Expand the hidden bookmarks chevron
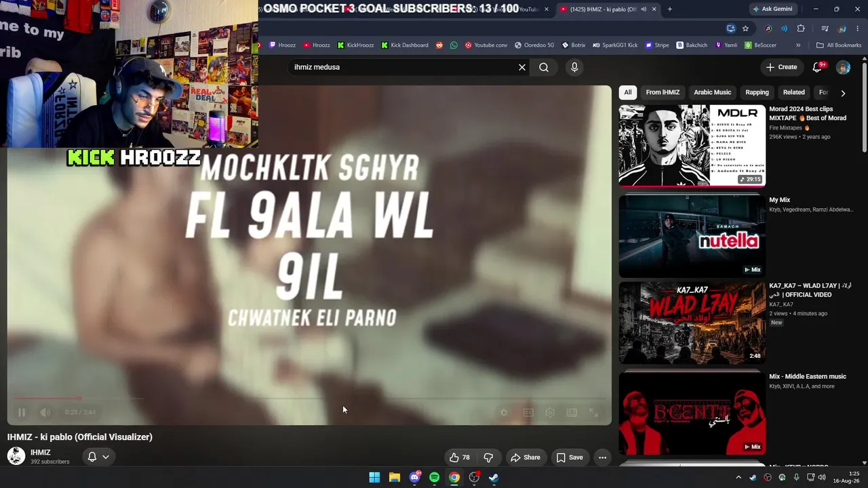 click(798, 45)
